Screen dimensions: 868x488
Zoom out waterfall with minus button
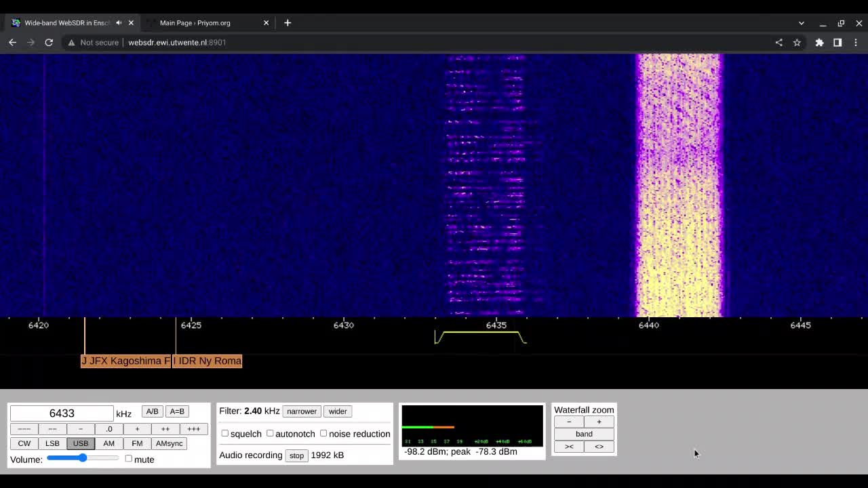pyautogui.click(x=569, y=422)
